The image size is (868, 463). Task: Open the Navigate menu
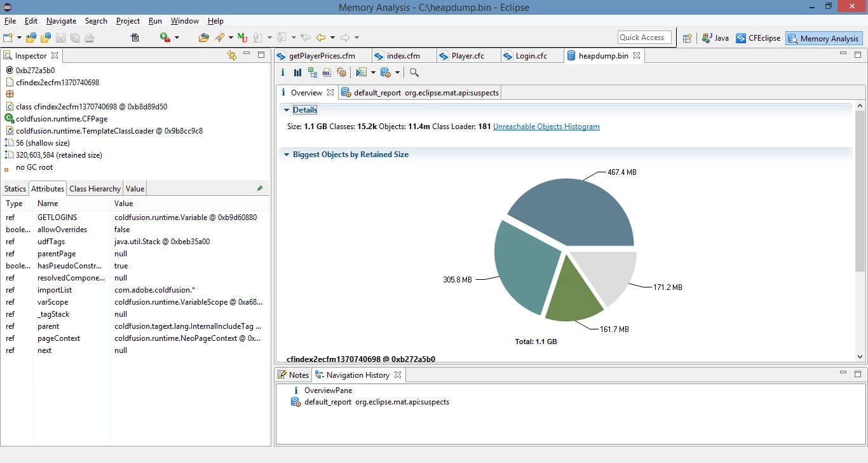pos(62,21)
